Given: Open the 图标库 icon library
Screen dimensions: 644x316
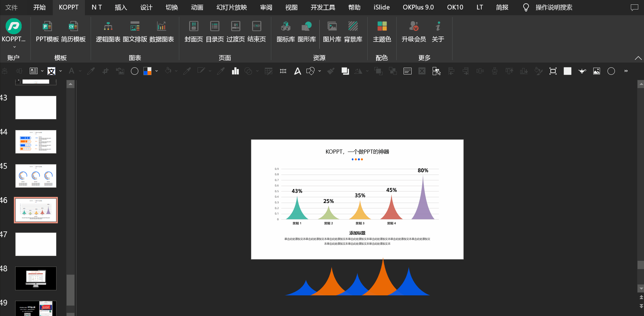Looking at the screenshot, I should 286,31.
